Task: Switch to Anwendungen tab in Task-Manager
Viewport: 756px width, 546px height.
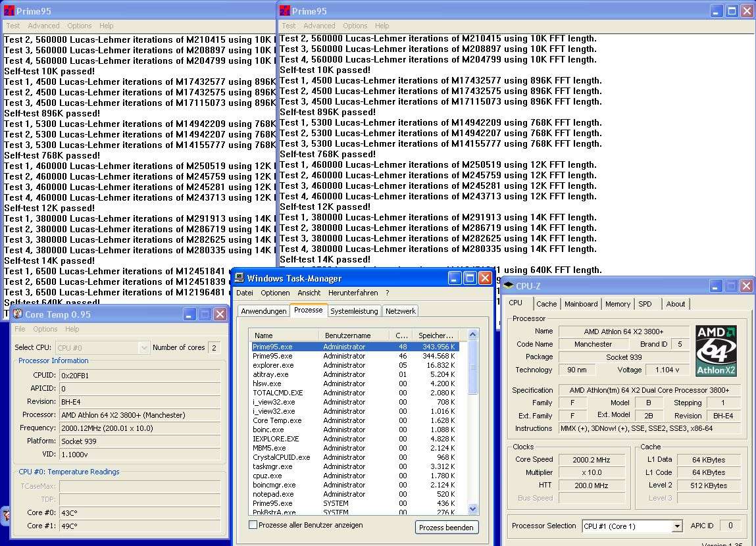Action: (264, 311)
